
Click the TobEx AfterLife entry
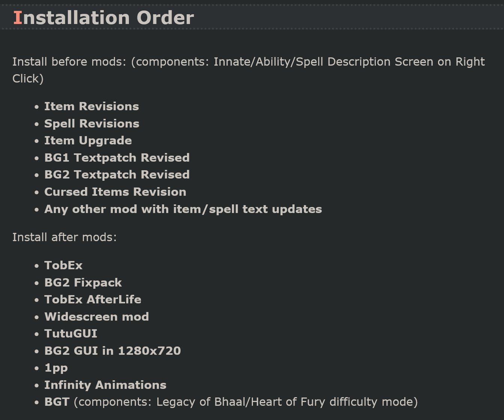(93, 300)
